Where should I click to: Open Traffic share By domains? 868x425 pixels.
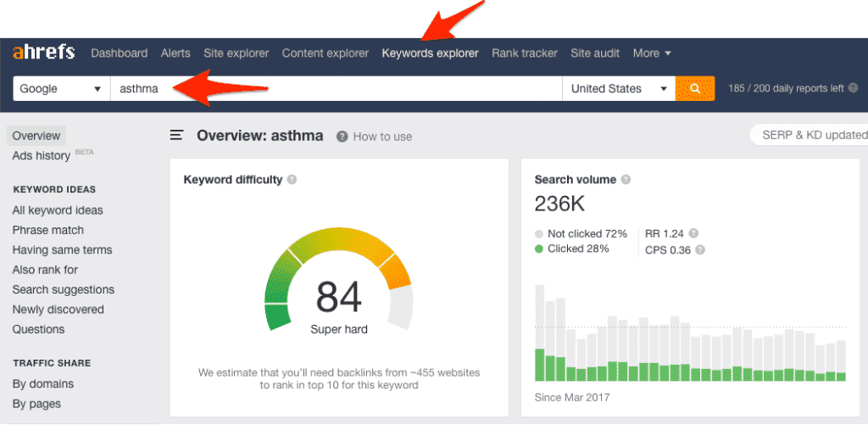[x=42, y=383]
